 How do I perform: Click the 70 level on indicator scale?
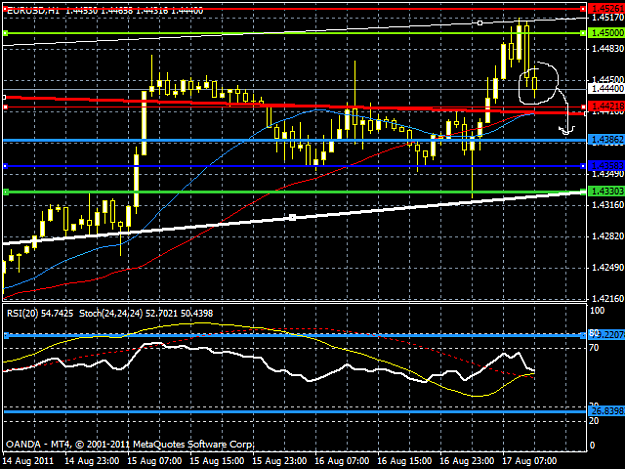pos(594,348)
